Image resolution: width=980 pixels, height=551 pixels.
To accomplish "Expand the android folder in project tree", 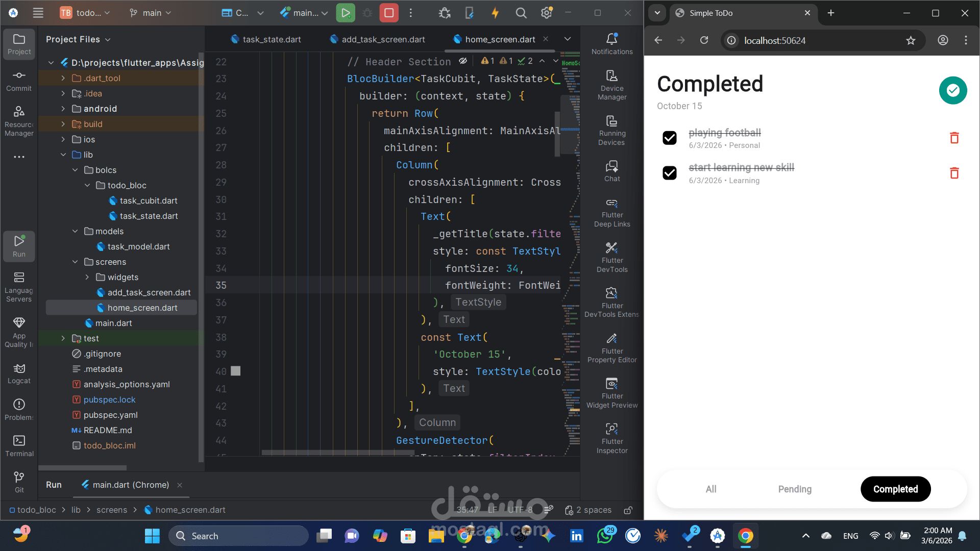I will tap(63, 109).
